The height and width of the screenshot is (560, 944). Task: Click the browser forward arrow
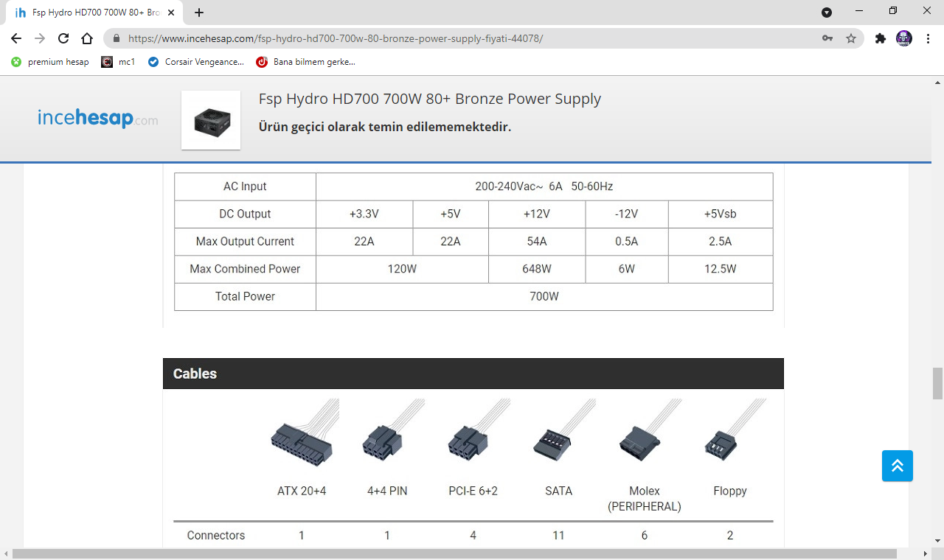click(x=40, y=38)
